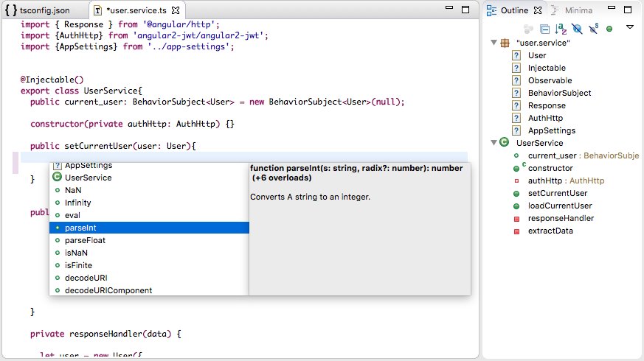Click question-mark icon next to BehaviorSubject
644x361 pixels.
click(516, 93)
